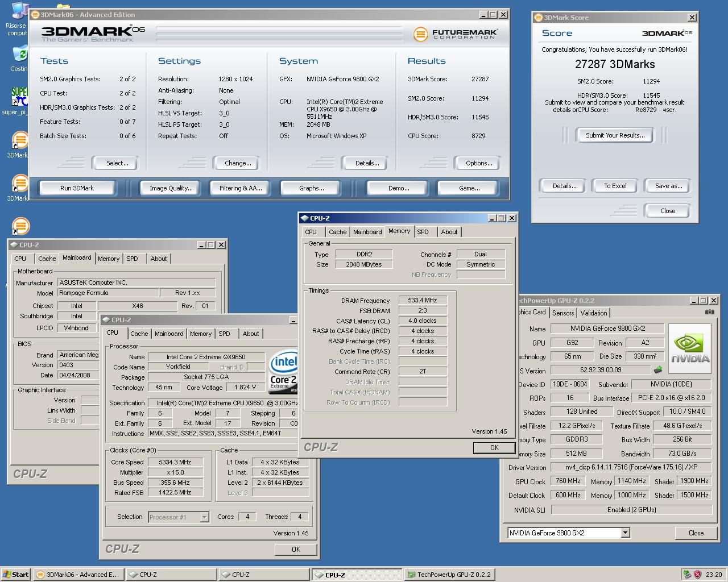Click the BIOS version save chip icon in GPU-Z

pyautogui.click(x=658, y=370)
